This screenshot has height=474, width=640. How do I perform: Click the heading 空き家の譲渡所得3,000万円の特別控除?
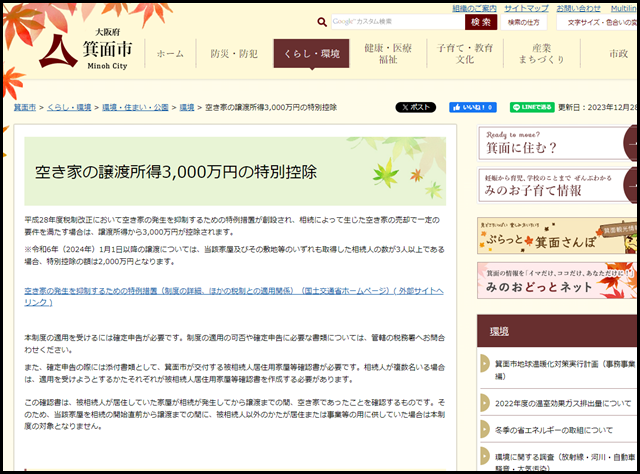pos(176,172)
